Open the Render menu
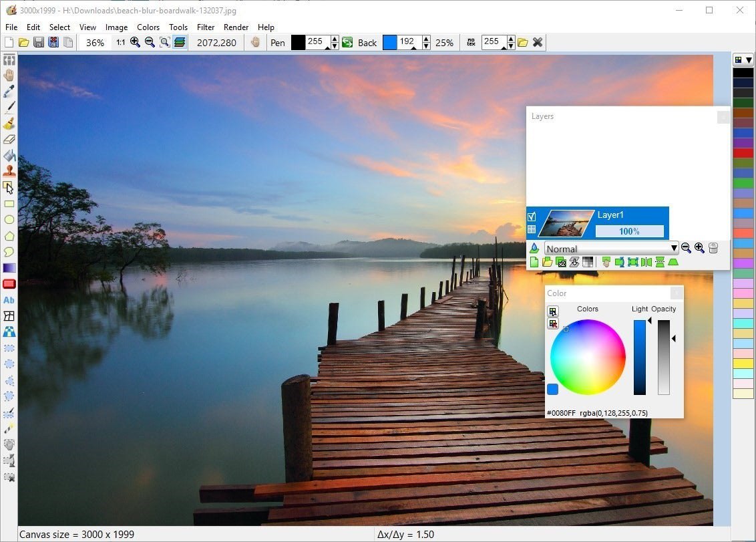This screenshot has height=542, width=756. (236, 27)
